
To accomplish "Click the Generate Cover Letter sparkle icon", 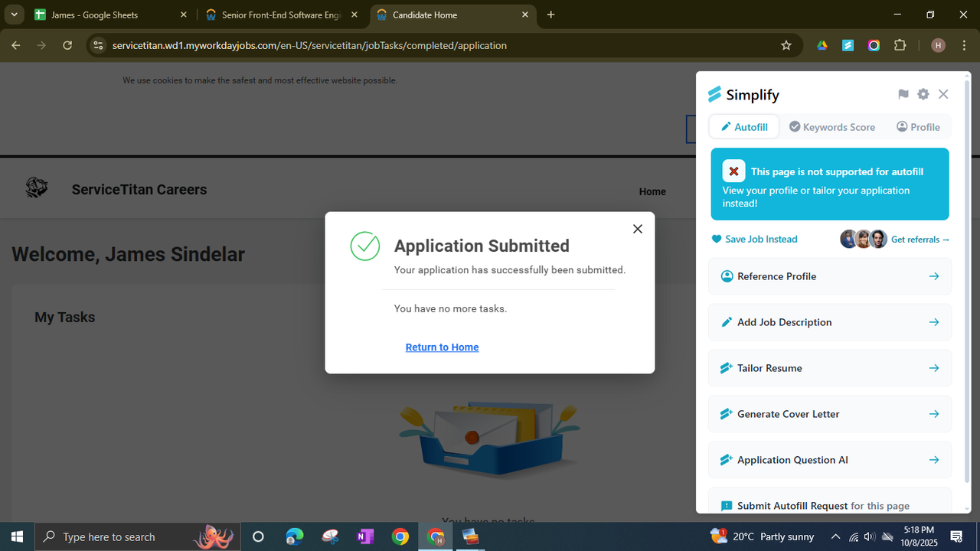I will coord(726,413).
